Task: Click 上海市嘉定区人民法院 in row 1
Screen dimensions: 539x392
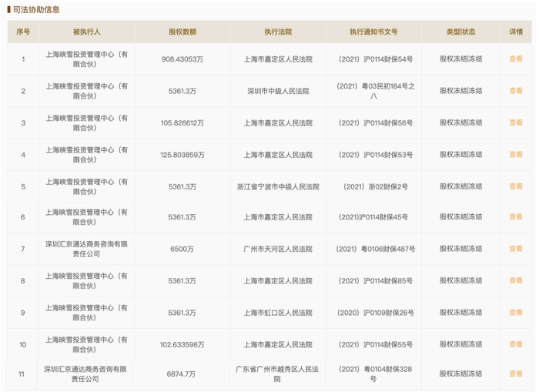Action: [x=278, y=59]
